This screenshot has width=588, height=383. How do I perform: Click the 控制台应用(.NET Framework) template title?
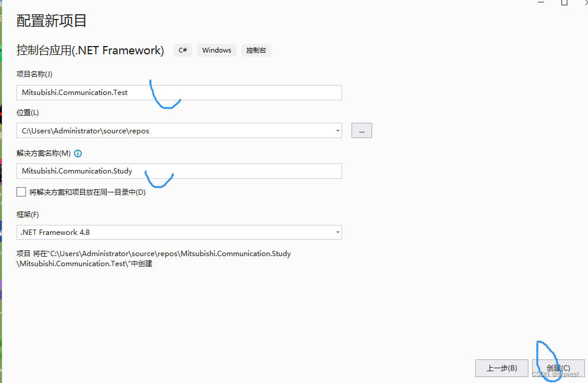90,50
